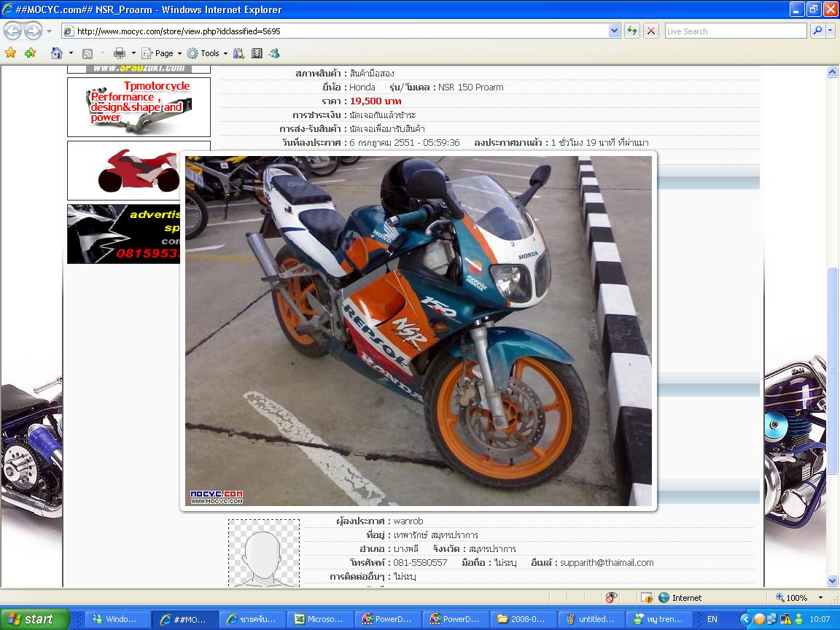Select the phone number 081-5580557
Viewport: 840px width, 630px height.
[x=420, y=562]
